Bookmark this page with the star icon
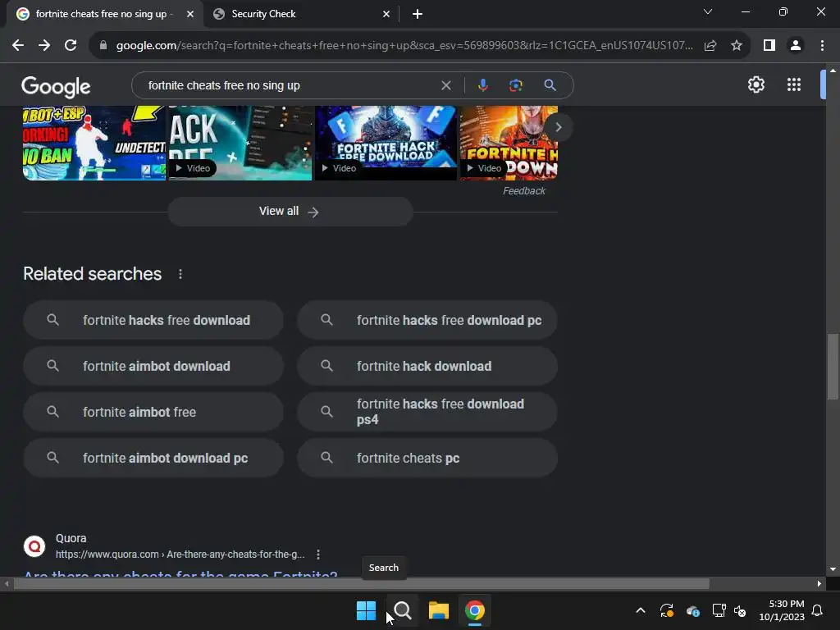 (x=737, y=46)
